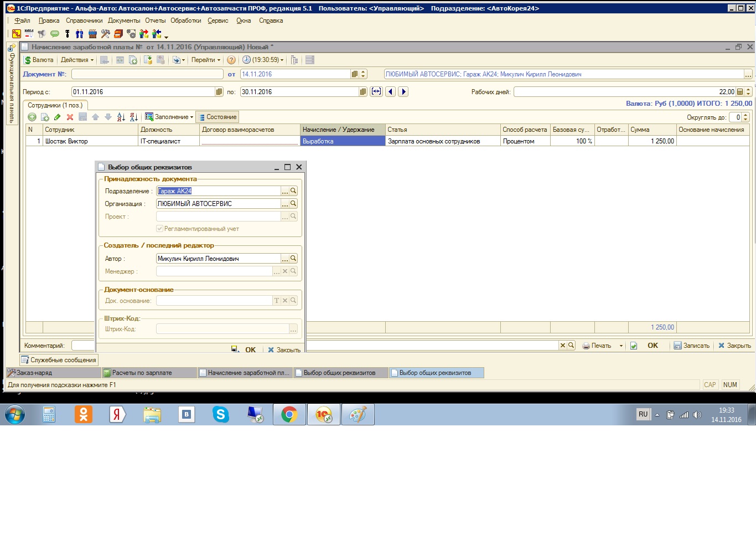756x535 pixels.
Task: Click the Записать button
Action: pos(691,346)
